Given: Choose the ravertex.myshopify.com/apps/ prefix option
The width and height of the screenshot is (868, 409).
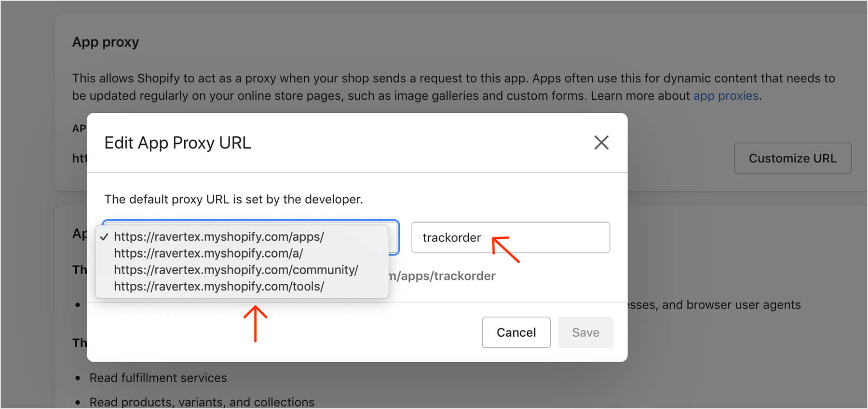Looking at the screenshot, I should pyautogui.click(x=218, y=237).
